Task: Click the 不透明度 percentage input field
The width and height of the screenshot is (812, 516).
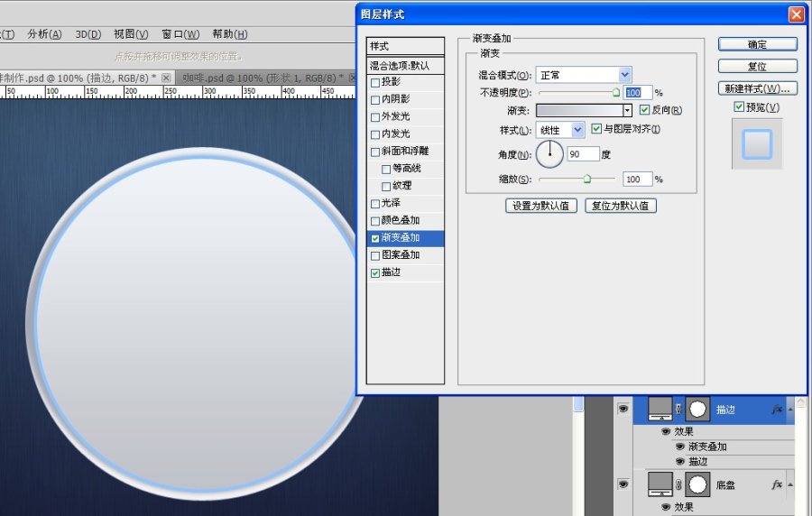Action: point(636,93)
